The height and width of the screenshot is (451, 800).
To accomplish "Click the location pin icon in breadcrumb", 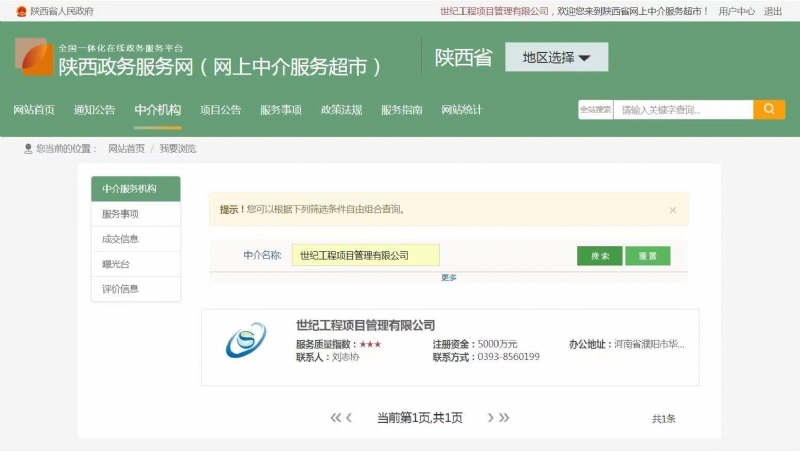I will tap(28, 148).
